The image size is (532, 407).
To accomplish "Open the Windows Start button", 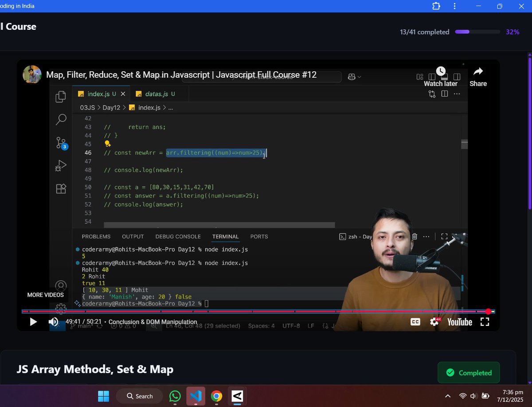I will point(104,396).
